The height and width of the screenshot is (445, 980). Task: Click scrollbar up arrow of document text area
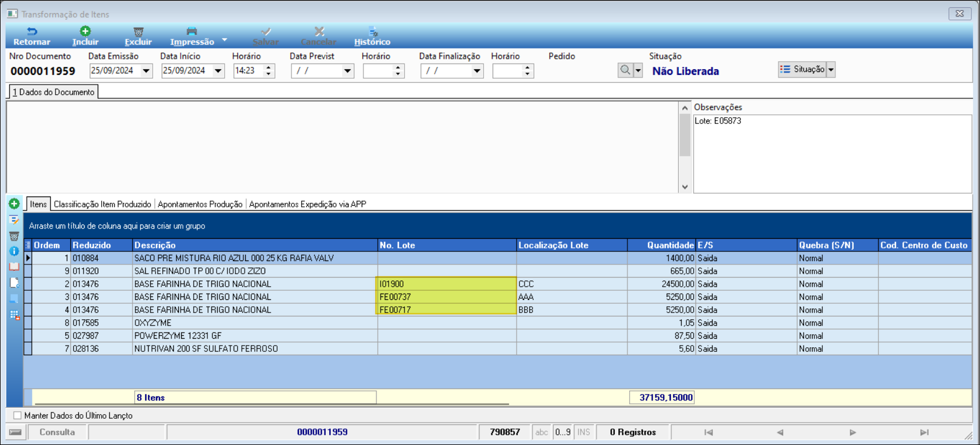685,108
